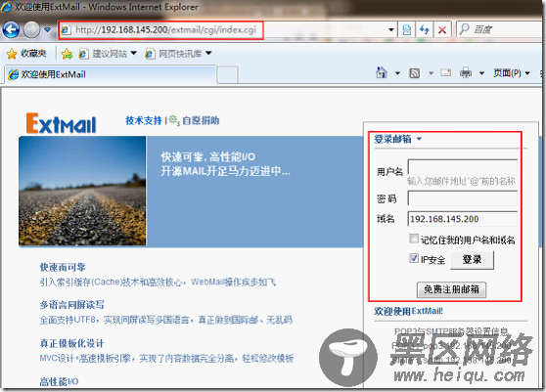Click the Home icon in command bar
The image size is (546, 392).
coord(382,72)
